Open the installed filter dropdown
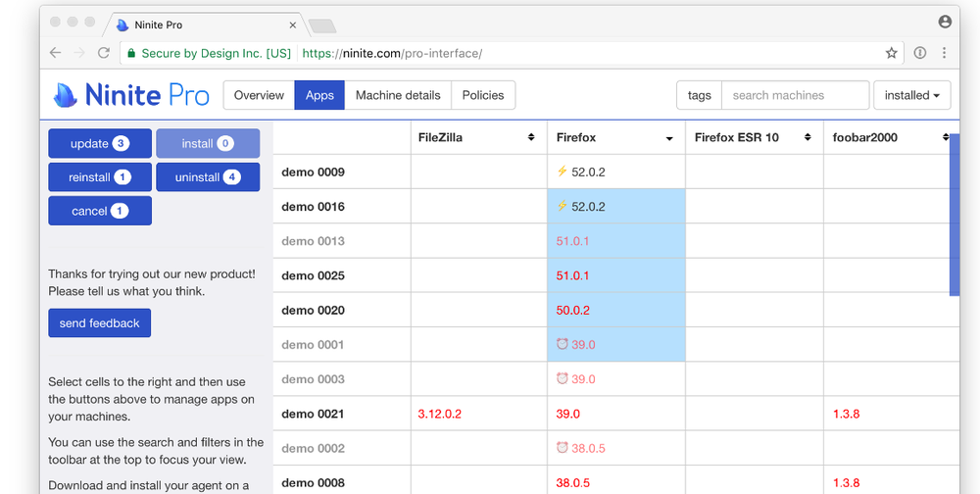This screenshot has width=980, height=494. pos(911,95)
